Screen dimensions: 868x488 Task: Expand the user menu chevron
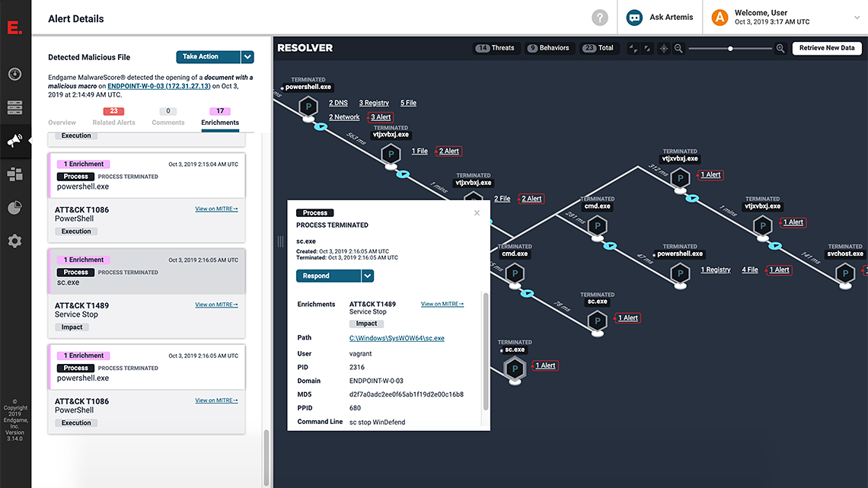(x=857, y=18)
